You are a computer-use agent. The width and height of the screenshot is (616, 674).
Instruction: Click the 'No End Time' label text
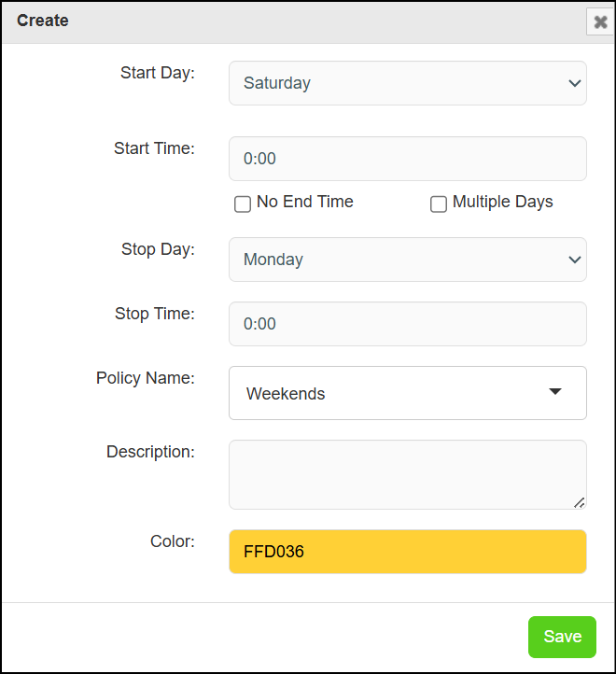[305, 202]
